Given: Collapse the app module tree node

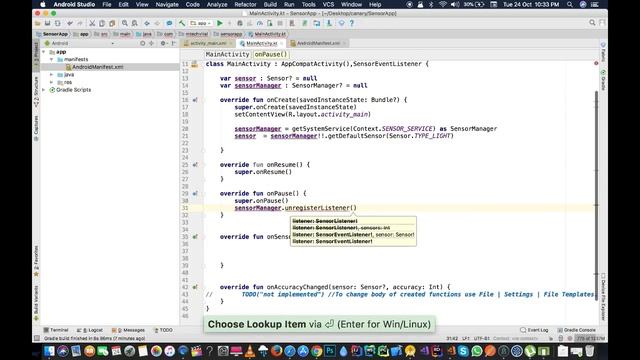Looking at the screenshot, I should pyautogui.click(x=44, y=52).
